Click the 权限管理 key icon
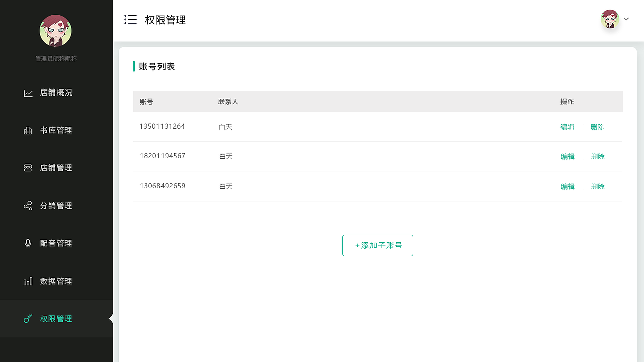The height and width of the screenshot is (362, 644). (28, 319)
